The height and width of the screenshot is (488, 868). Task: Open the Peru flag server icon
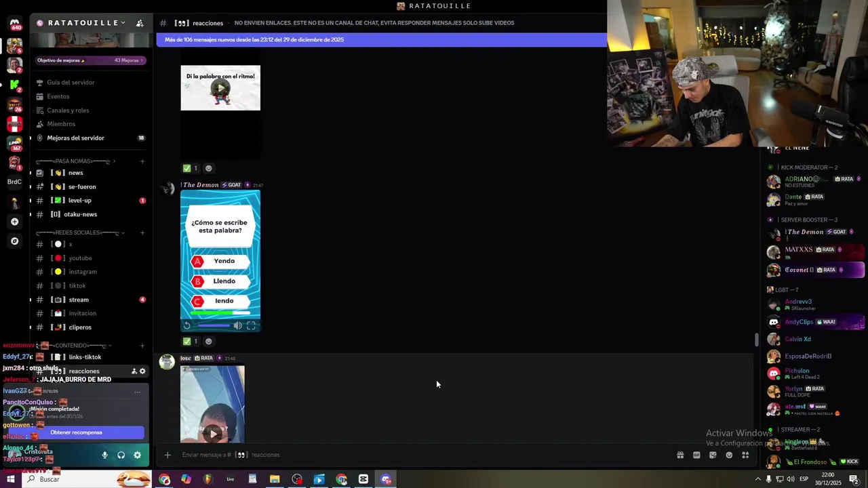tap(14, 124)
